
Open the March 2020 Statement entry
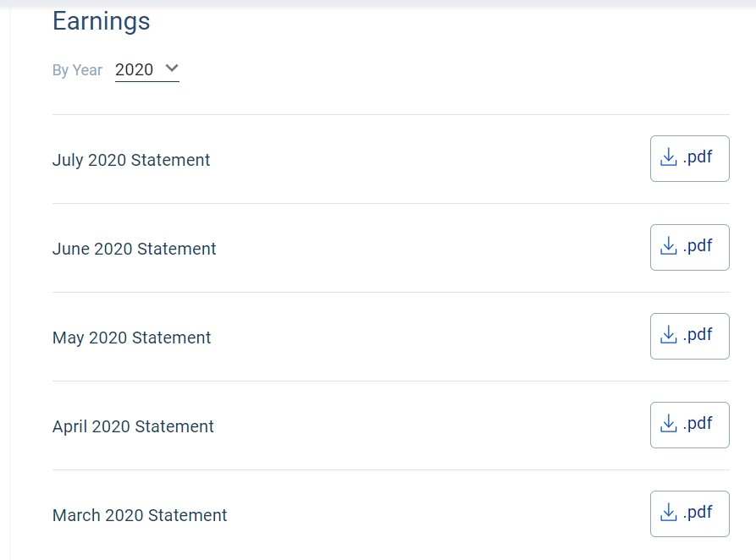coord(140,515)
